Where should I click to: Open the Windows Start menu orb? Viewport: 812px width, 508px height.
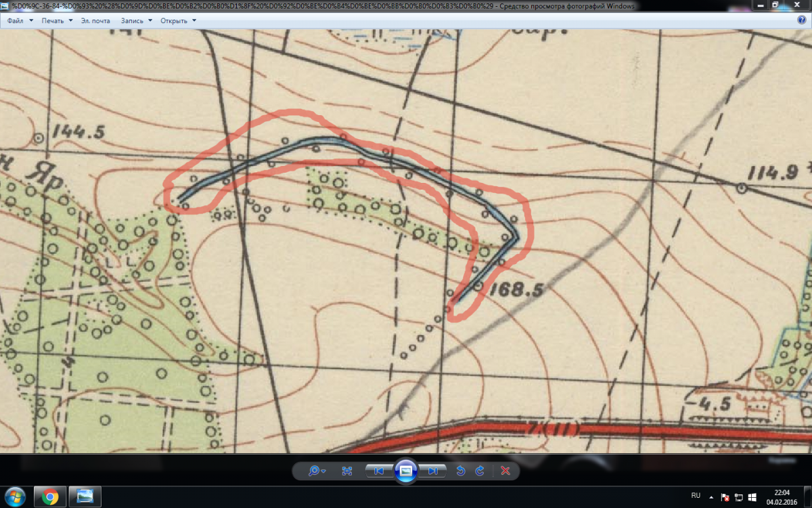pyautogui.click(x=15, y=496)
